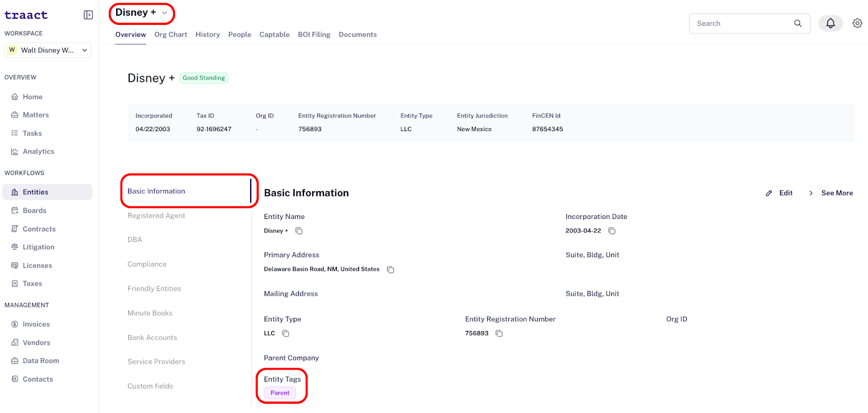
Task: Click the Litigation scales icon
Action: [15, 247]
